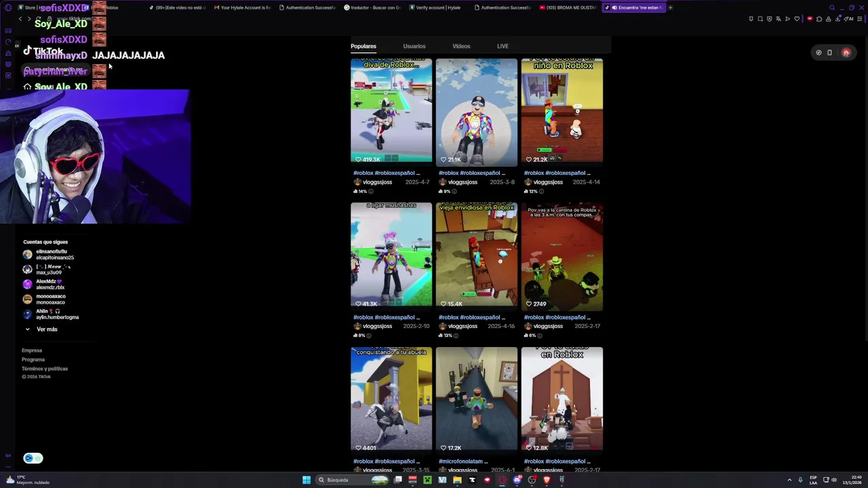Open the ad blocker shield icon

(x=770, y=19)
